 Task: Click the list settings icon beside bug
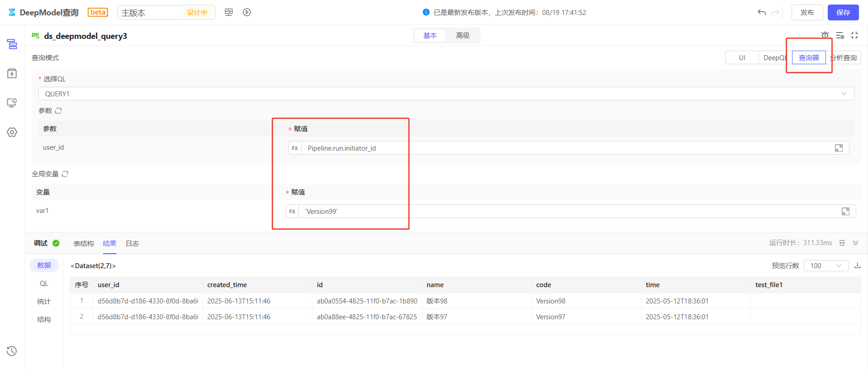(x=840, y=35)
